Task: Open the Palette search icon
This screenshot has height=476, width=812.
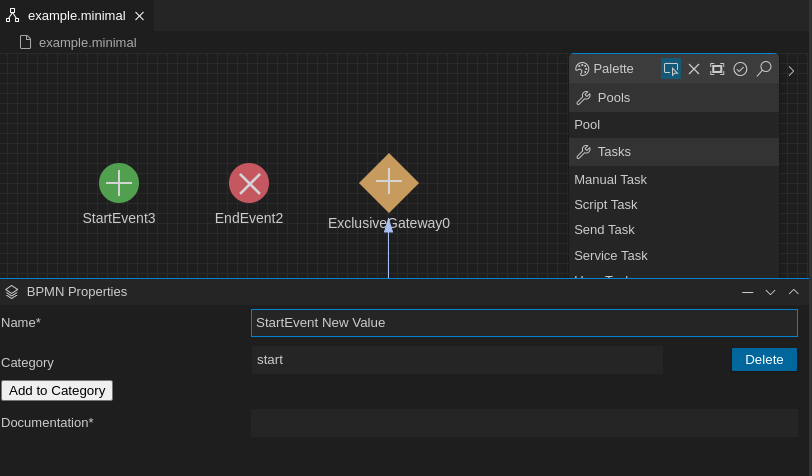Action: 764,69
